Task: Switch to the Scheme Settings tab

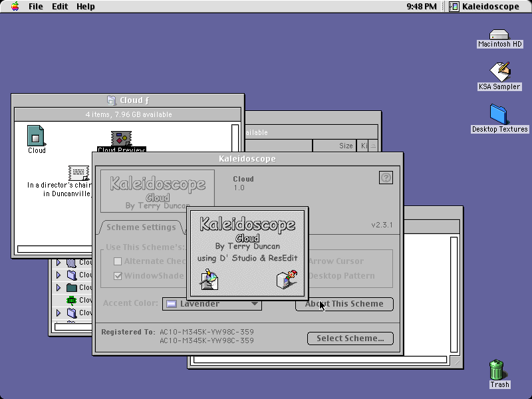Action: pos(141,227)
